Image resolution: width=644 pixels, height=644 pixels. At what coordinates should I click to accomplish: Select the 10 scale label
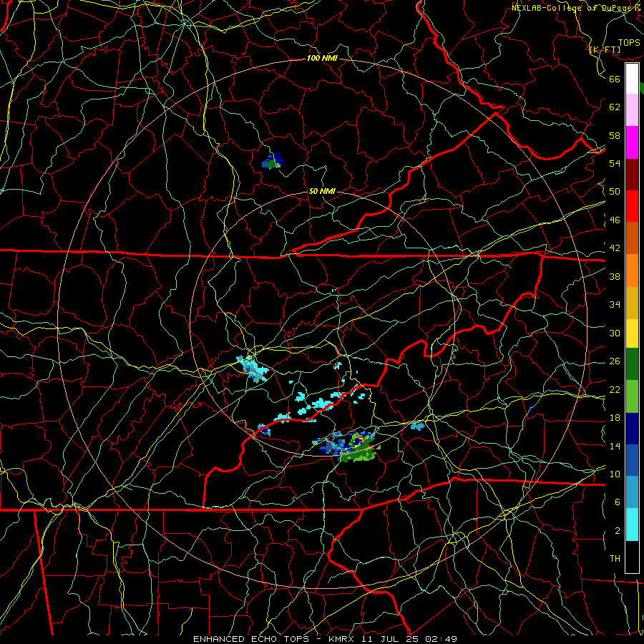(x=615, y=474)
